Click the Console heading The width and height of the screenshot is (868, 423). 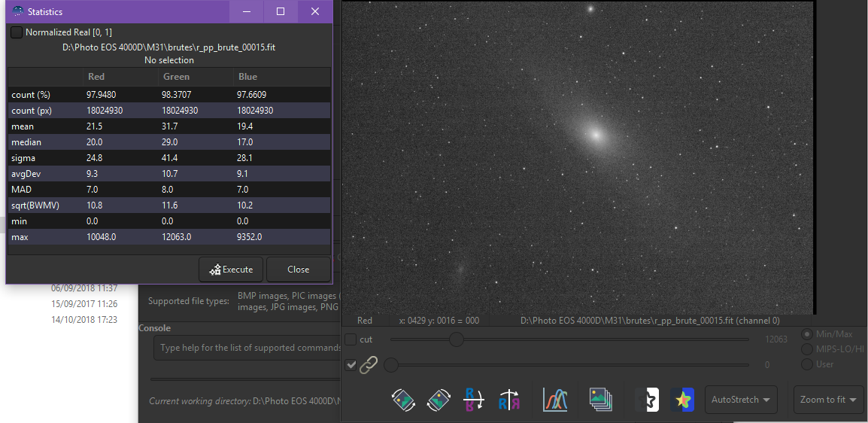point(154,328)
